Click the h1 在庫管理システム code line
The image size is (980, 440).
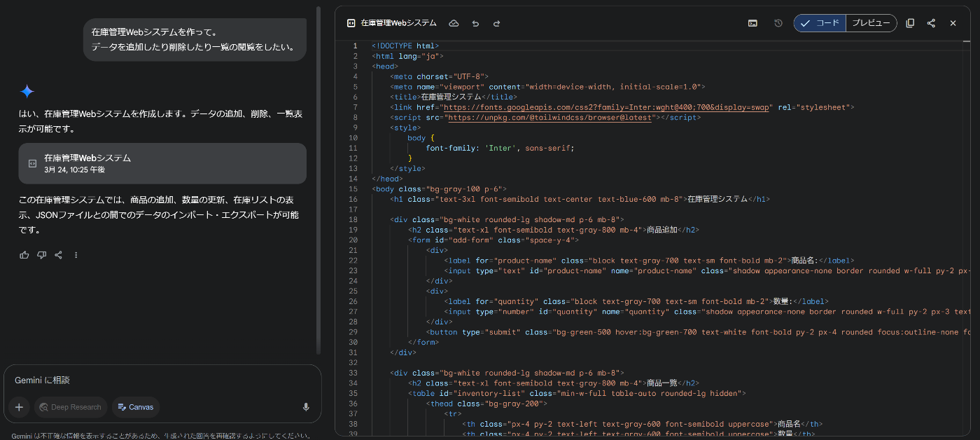pyautogui.click(x=580, y=199)
